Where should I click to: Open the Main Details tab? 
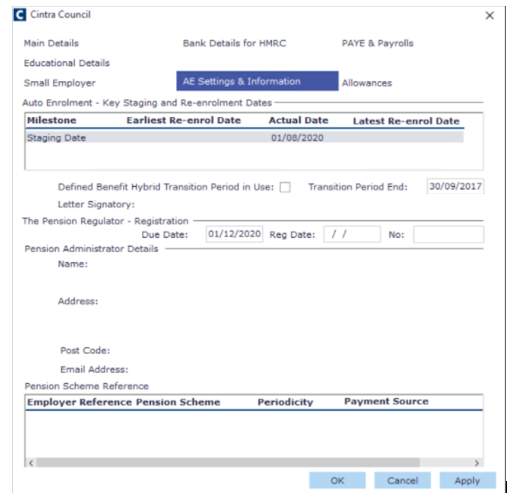click(x=51, y=43)
